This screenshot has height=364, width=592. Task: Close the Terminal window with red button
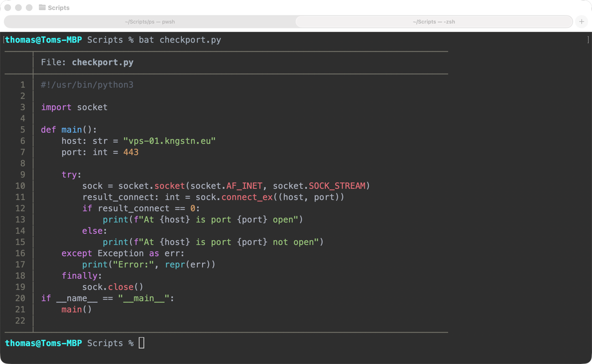pyautogui.click(x=7, y=7)
